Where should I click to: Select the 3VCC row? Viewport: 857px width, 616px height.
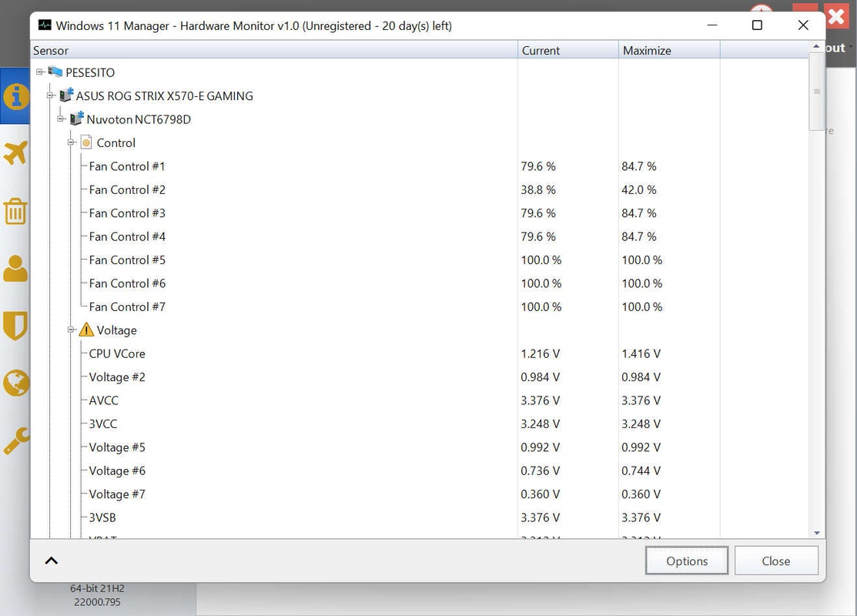coord(420,424)
